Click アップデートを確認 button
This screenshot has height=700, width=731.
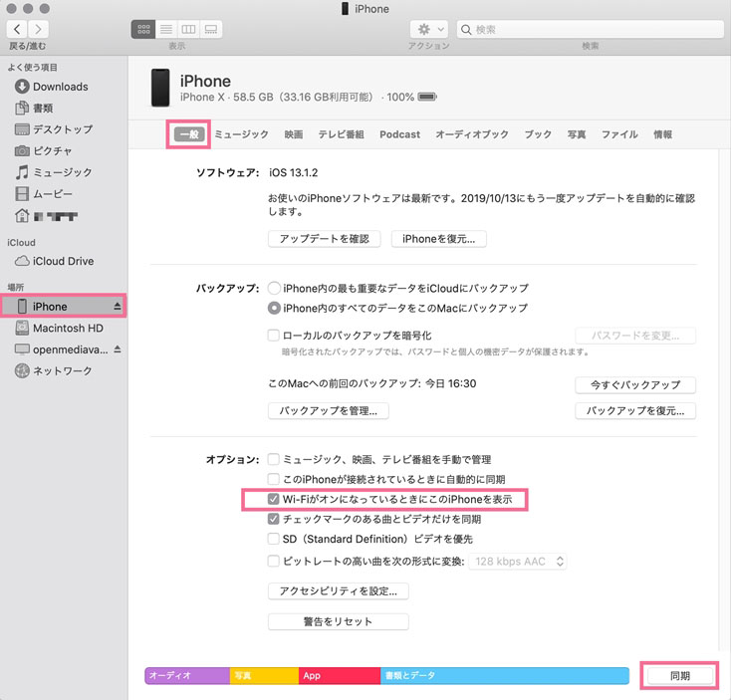pyautogui.click(x=324, y=239)
